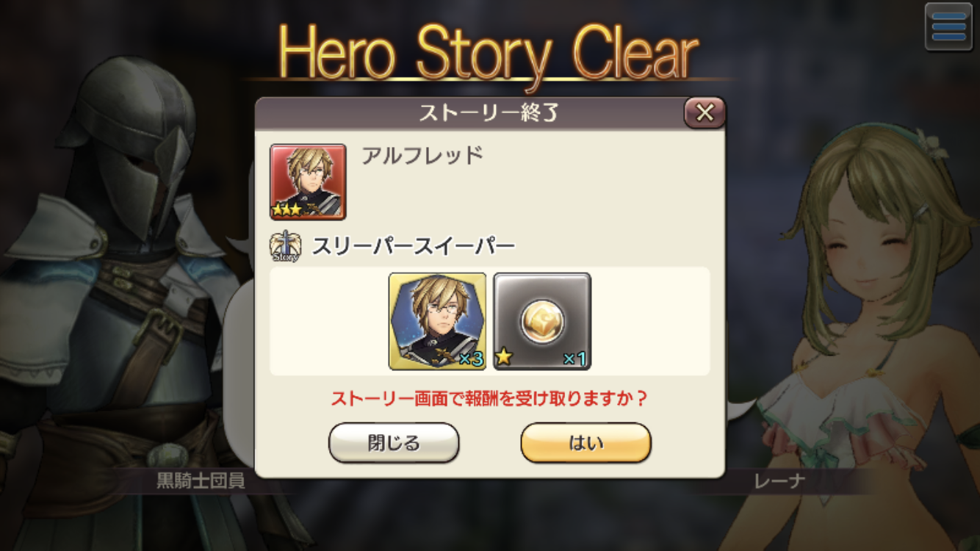Click the 閉じる button
This screenshot has width=980, height=551.
[394, 443]
